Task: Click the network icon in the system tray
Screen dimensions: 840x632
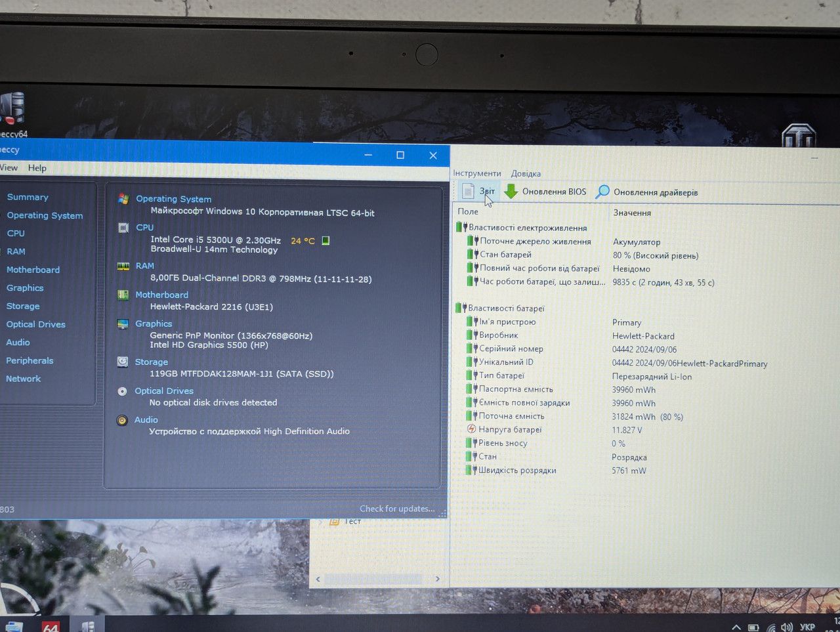Action: [770, 628]
